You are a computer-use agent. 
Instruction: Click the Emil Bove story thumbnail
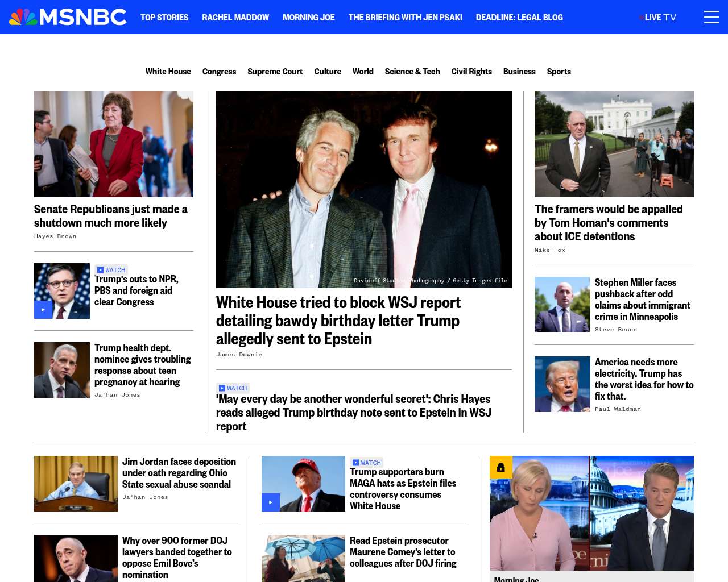[76, 558]
